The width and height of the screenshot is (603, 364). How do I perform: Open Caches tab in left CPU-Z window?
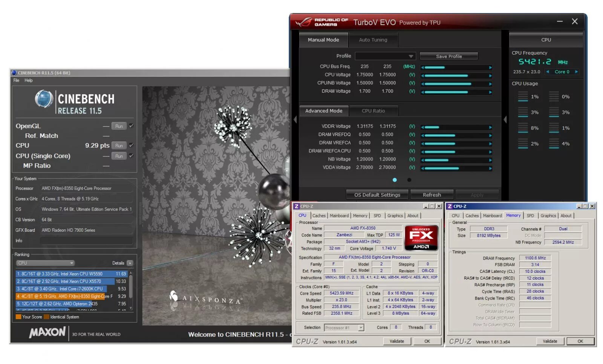319,216
